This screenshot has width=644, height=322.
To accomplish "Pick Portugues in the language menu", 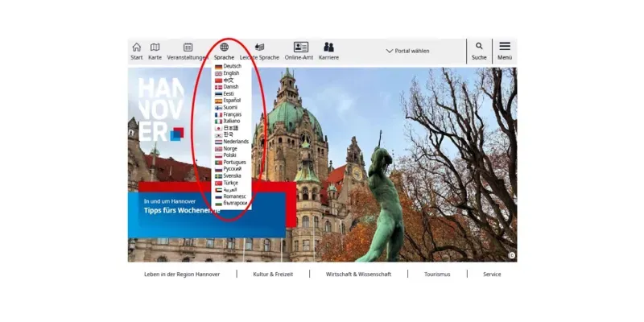I will (230, 163).
